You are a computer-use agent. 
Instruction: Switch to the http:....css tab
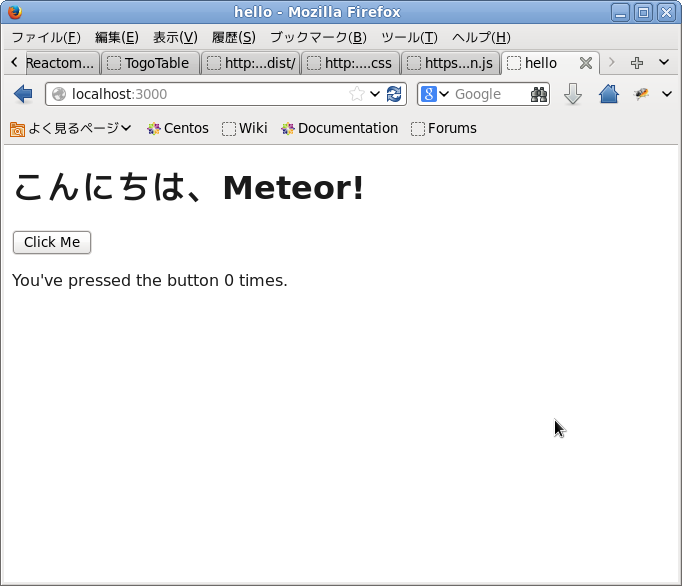point(351,63)
